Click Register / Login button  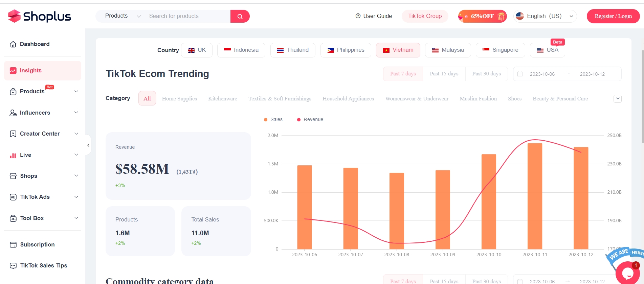click(613, 16)
